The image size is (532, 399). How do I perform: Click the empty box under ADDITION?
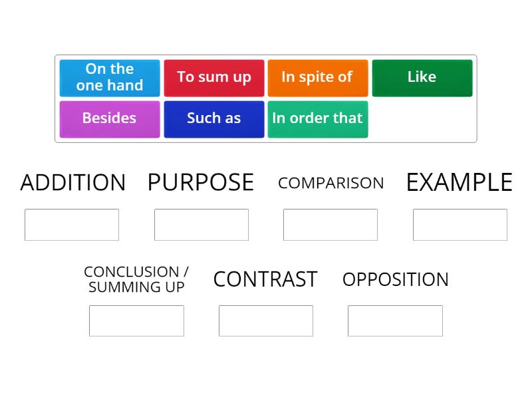coord(72,224)
